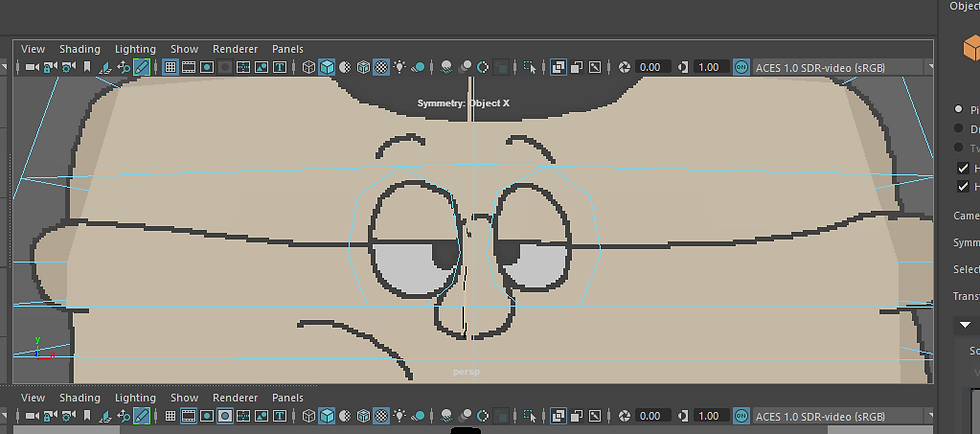Toggle X-Ray mode in persp panel

coord(558,67)
